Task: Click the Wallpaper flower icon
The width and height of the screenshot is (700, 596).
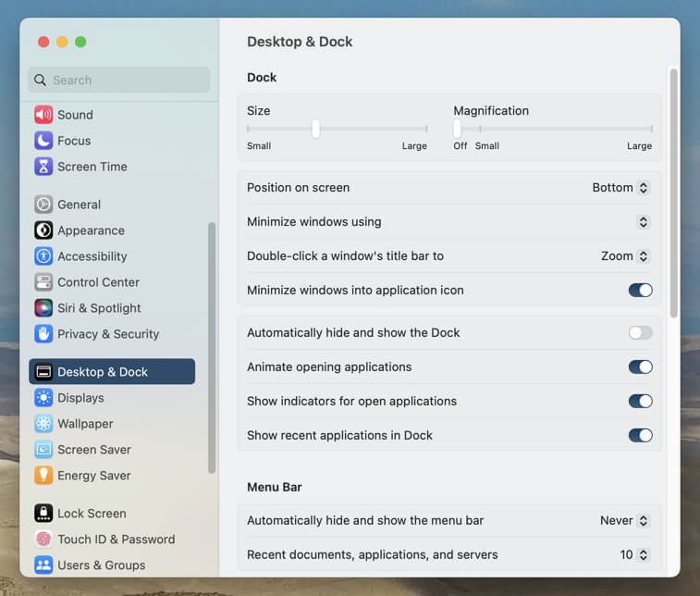Action: pos(43,424)
